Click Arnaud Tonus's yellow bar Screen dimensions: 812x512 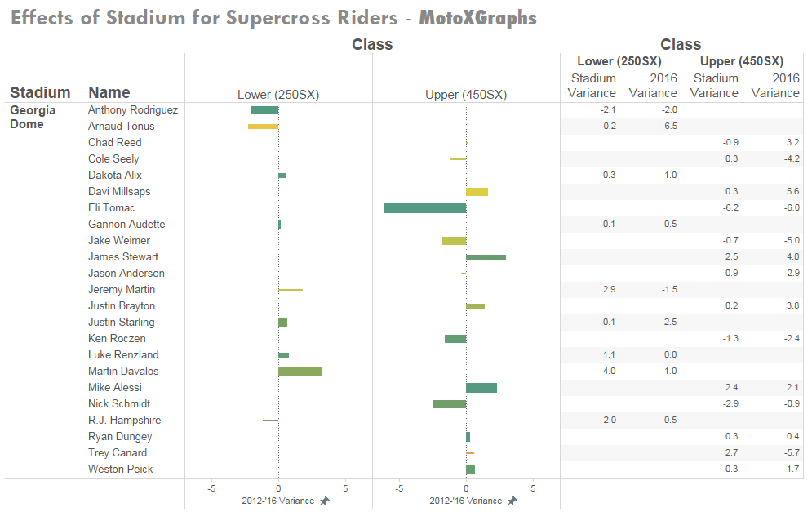(x=263, y=127)
